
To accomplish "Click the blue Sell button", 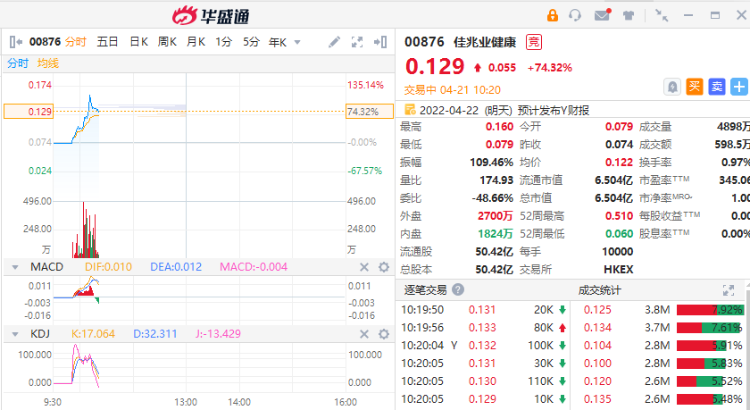I will click(x=717, y=87).
